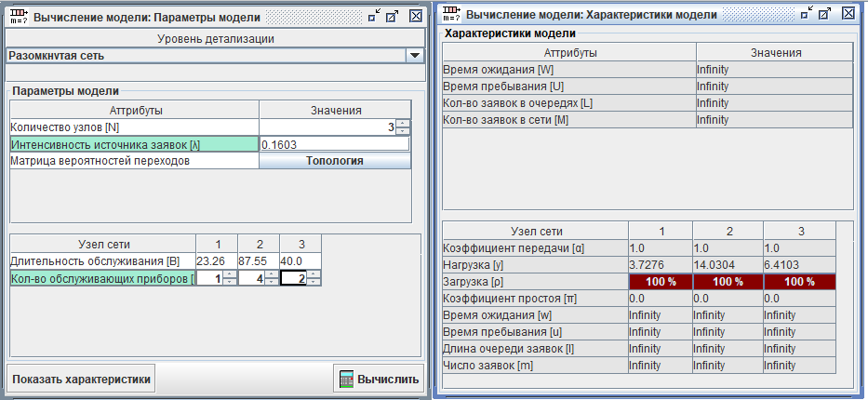868x400 pixels.
Task: Open the Разомкнутая сеть dropdown arrow
Action: (x=414, y=55)
